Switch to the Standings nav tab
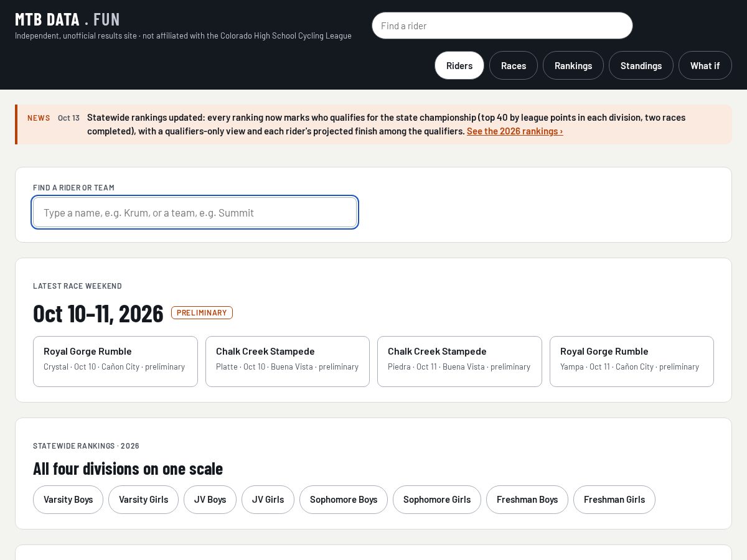The image size is (747, 560). 641,65
